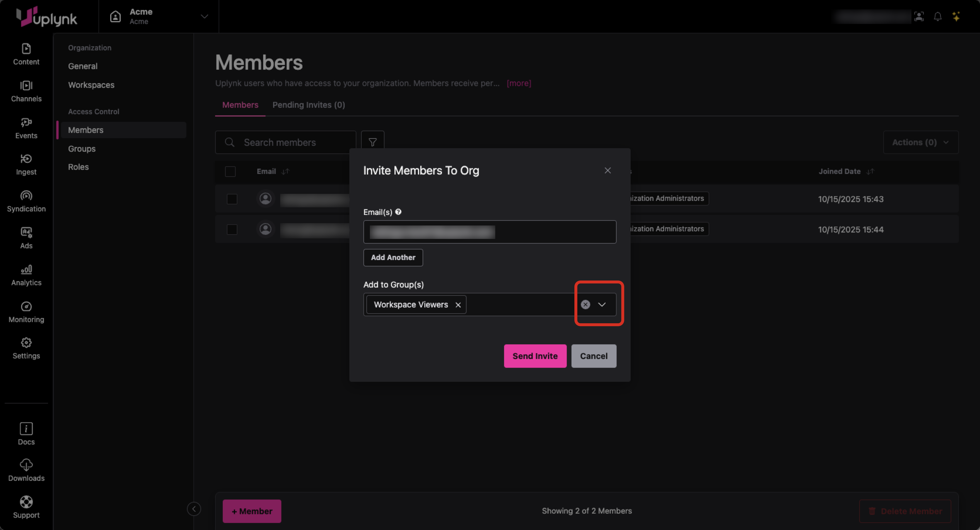Switch to Pending Invites tab
Screen dimensions: 980x530
[x=309, y=105]
